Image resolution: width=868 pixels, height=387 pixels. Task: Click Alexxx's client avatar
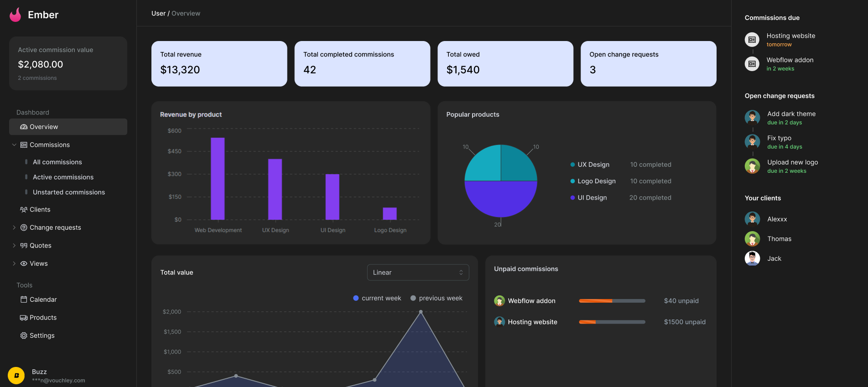(752, 219)
